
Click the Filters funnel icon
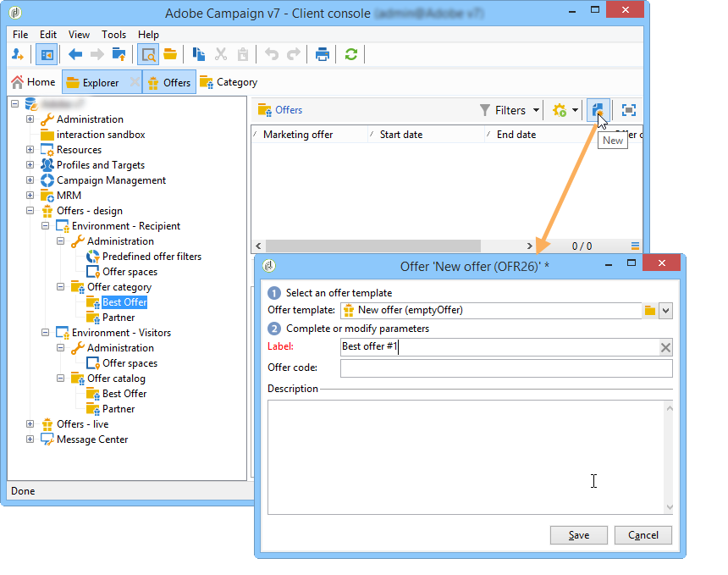(x=485, y=110)
